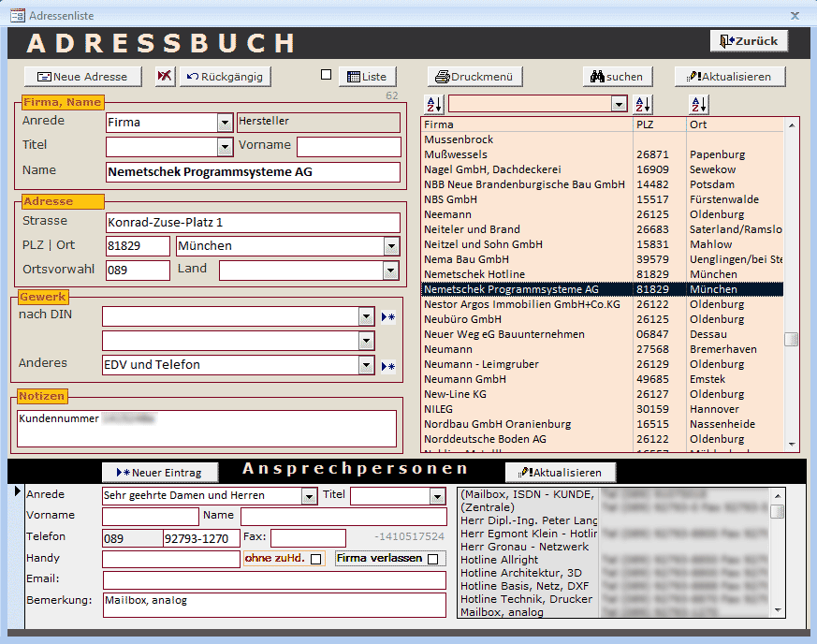Enable the ohne zuHd. checkbox

(315, 559)
